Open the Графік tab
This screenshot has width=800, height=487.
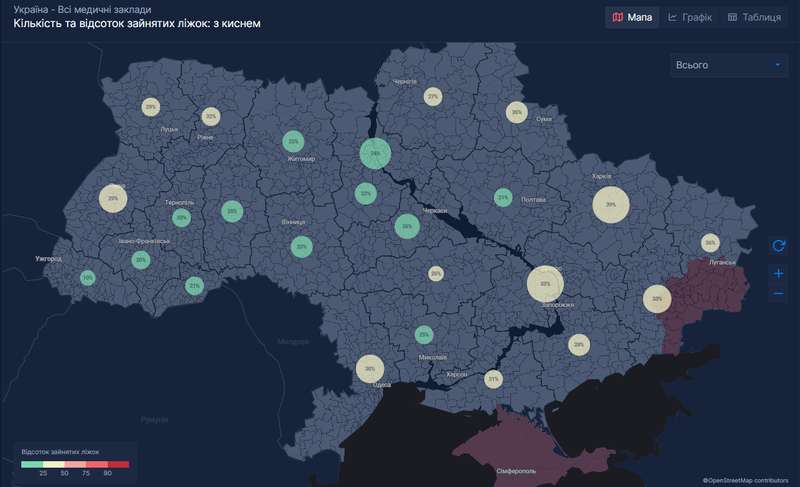(690, 17)
